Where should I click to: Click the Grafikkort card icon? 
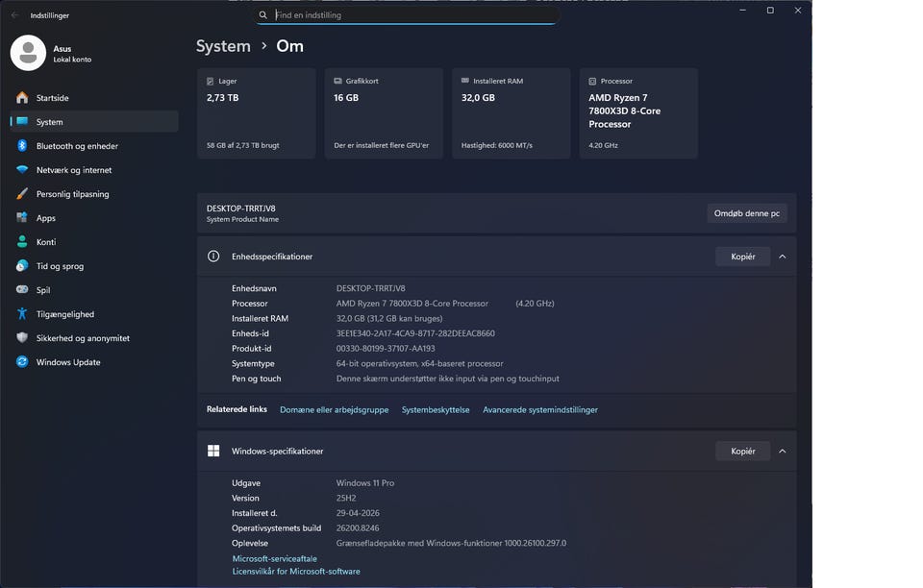(x=337, y=81)
